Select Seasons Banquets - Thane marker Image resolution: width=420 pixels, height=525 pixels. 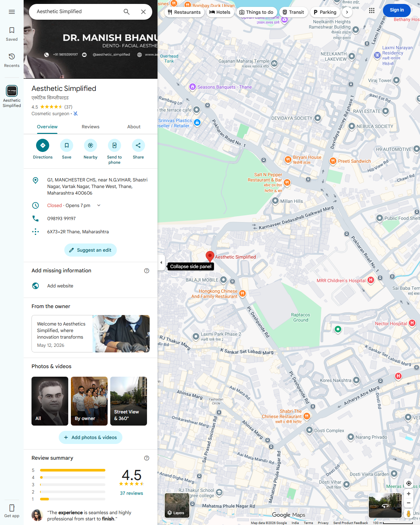193,87
